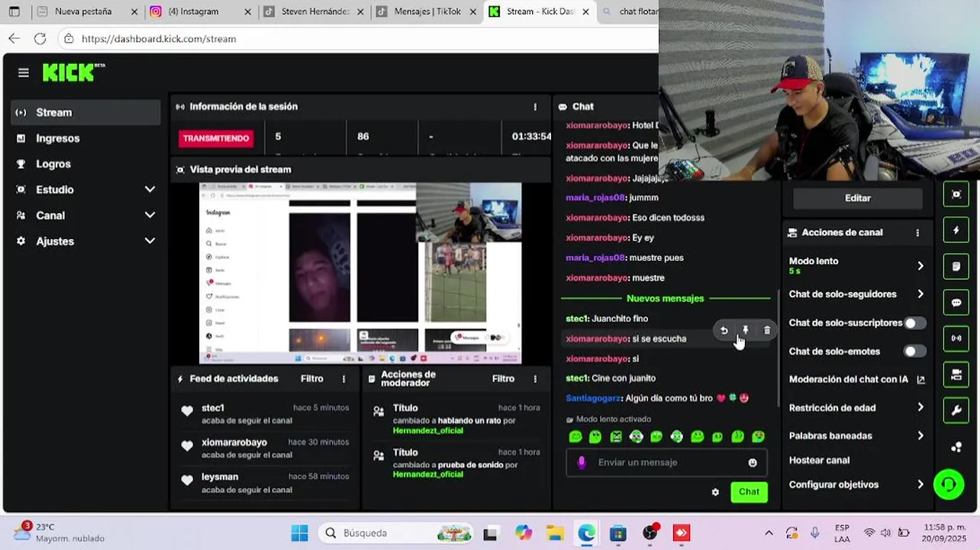Viewport: 980px width, 550px height.
Task: Click the lightning bolt icon in right sidebar
Action: (x=956, y=230)
